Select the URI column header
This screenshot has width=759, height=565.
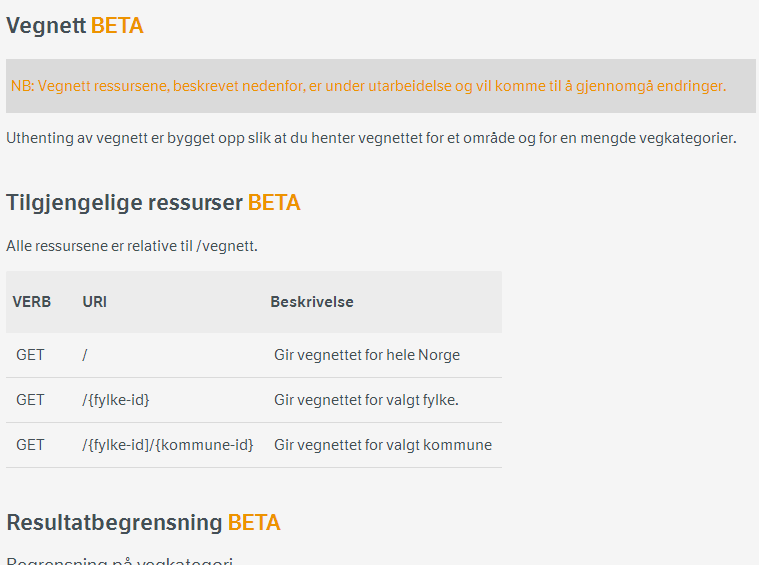click(x=94, y=302)
